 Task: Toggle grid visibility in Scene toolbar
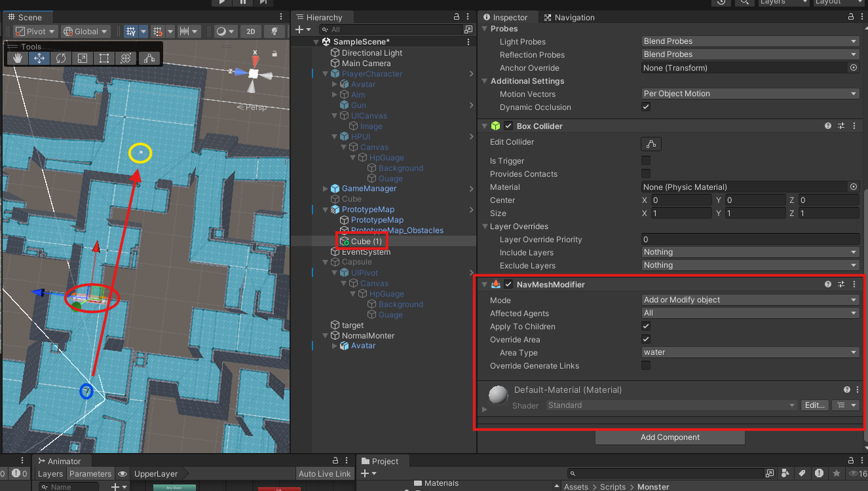(130, 31)
